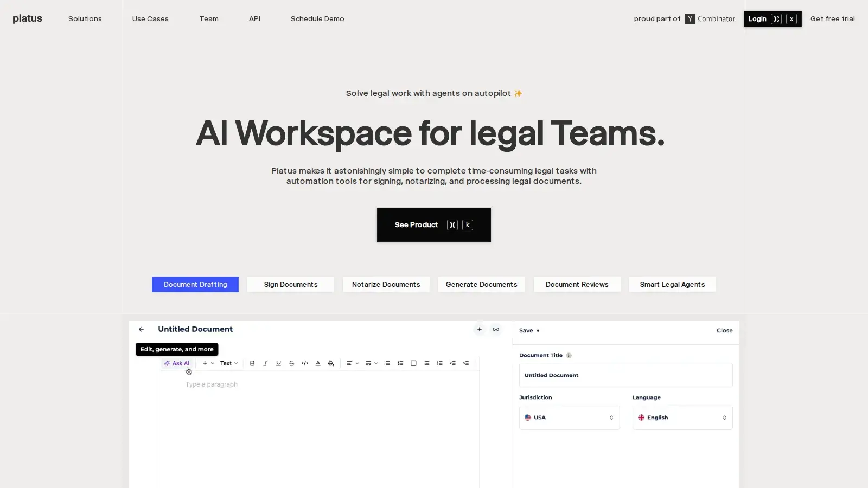Click the See Product button
868x488 pixels.
[x=433, y=224]
